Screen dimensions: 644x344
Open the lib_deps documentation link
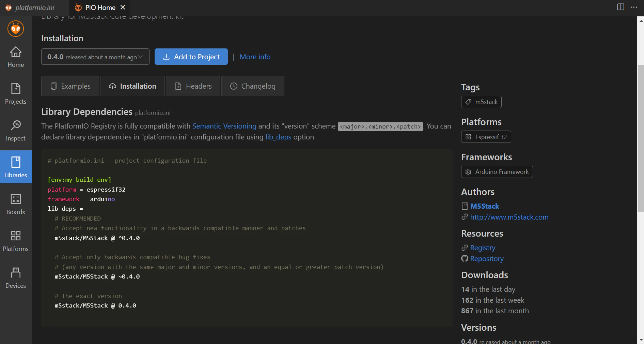pos(278,137)
